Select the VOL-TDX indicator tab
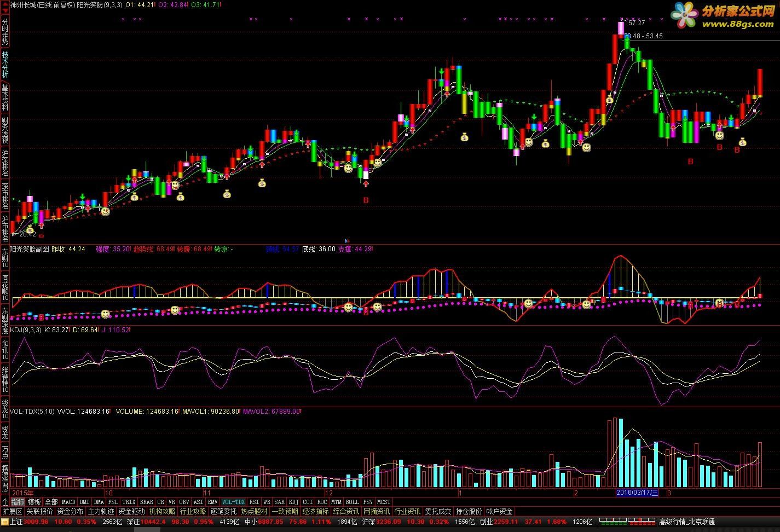780x532 pixels. coord(234,502)
